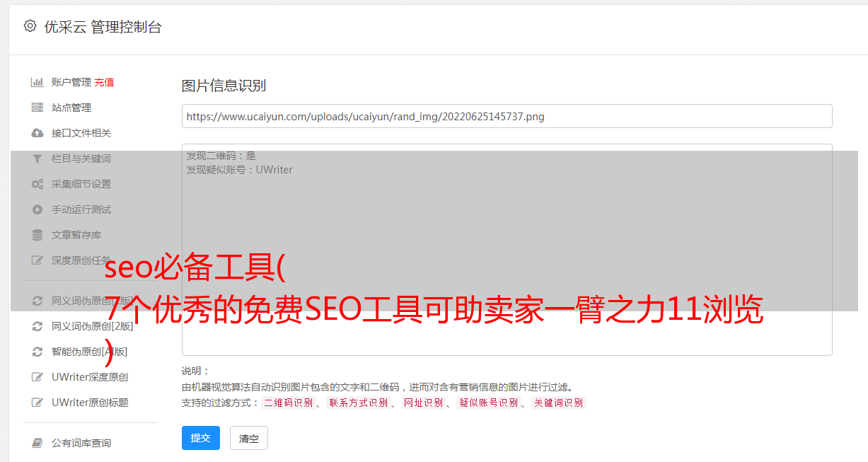Click the 二维码识别 tag

click(288, 403)
